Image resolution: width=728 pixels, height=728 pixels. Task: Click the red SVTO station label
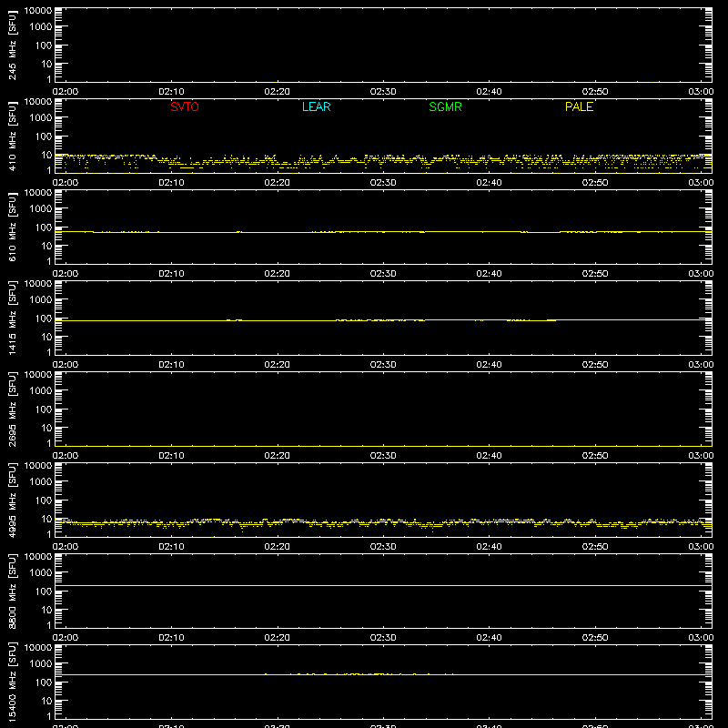[185, 106]
